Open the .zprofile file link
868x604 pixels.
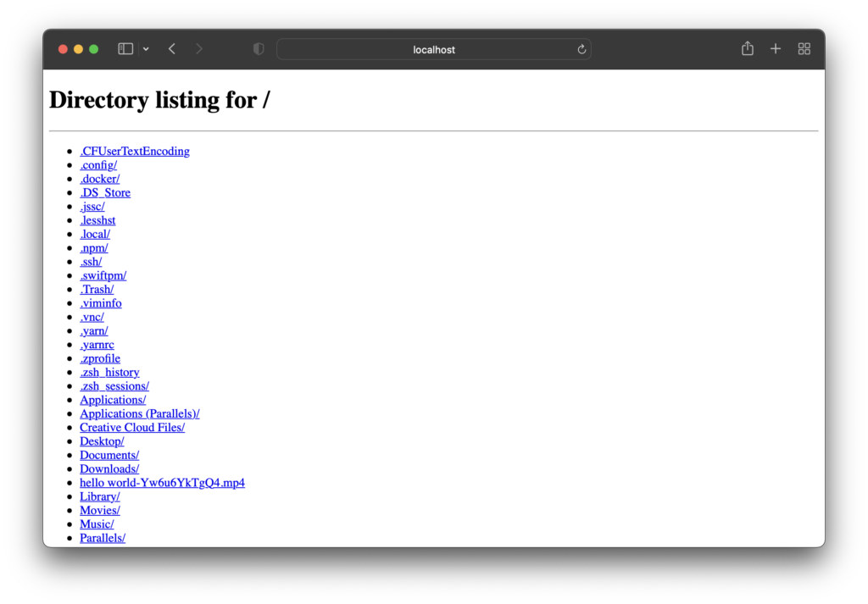pos(100,358)
